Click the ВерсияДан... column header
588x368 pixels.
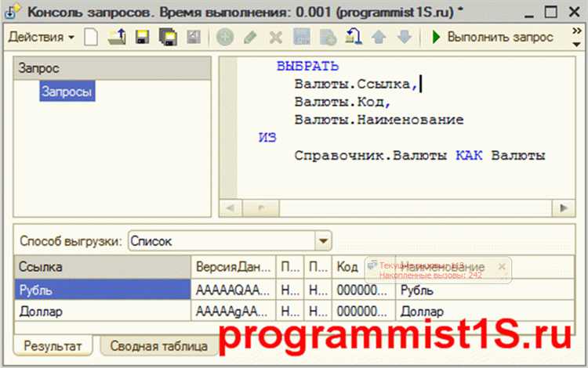[234, 267]
